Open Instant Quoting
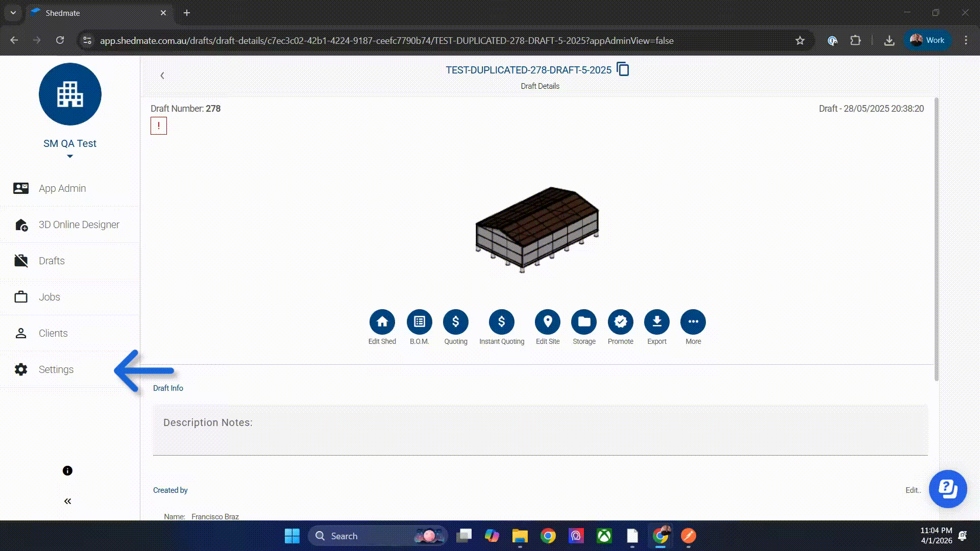This screenshot has height=551, width=980. 501,322
